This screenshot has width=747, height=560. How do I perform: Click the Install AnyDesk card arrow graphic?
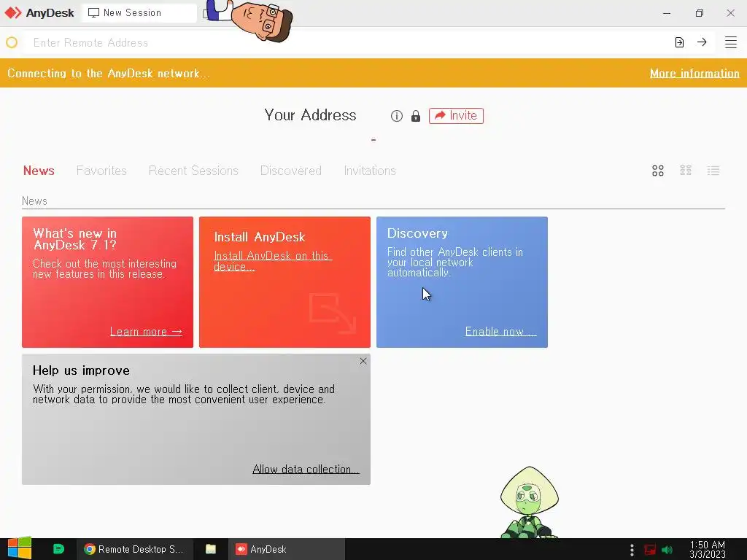(333, 314)
